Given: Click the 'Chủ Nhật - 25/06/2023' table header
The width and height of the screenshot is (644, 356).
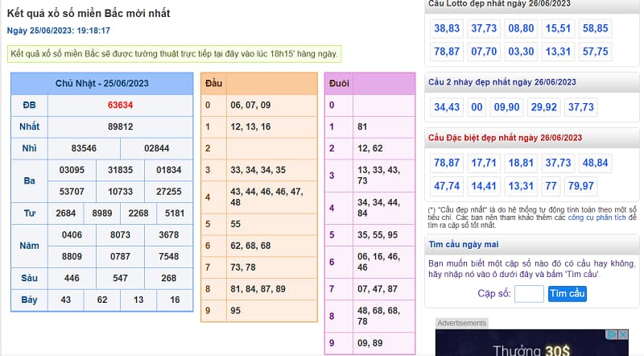Looking at the screenshot, I should point(102,84).
